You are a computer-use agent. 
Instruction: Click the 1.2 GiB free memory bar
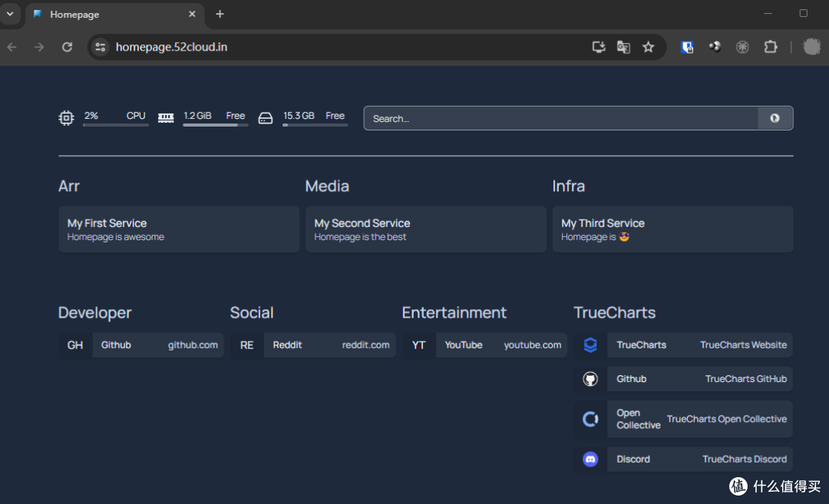[215, 125]
